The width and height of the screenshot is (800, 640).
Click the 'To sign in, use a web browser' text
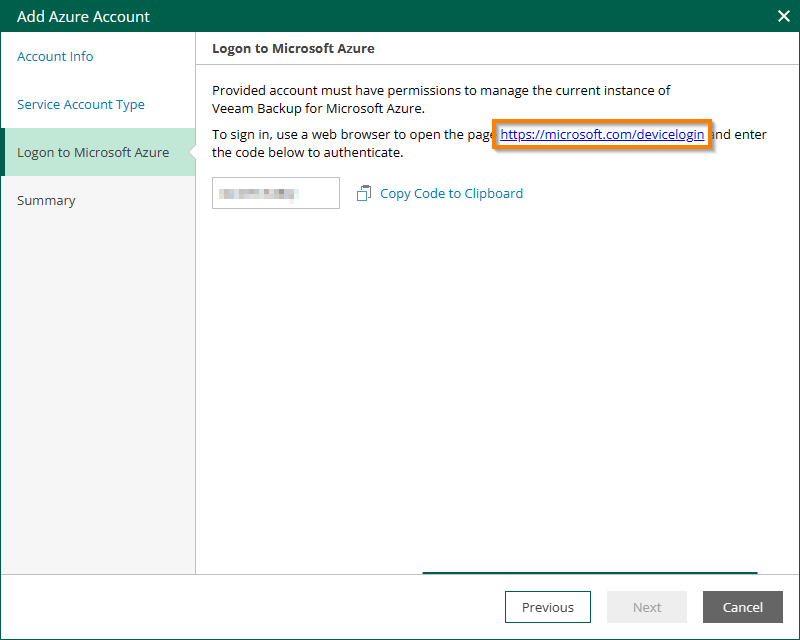(x=350, y=134)
